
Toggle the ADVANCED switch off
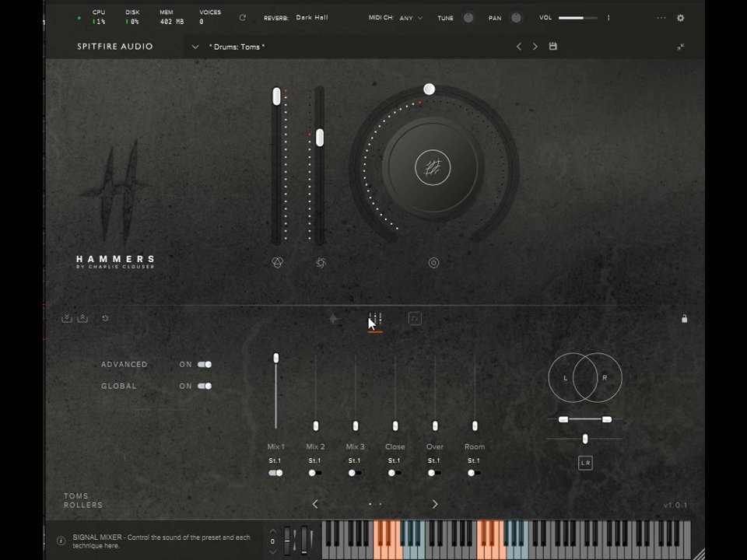point(205,364)
